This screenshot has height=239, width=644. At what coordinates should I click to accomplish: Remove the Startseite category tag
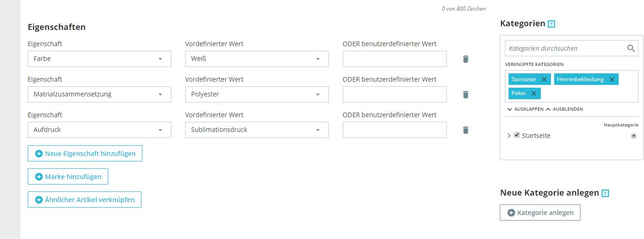(544, 80)
